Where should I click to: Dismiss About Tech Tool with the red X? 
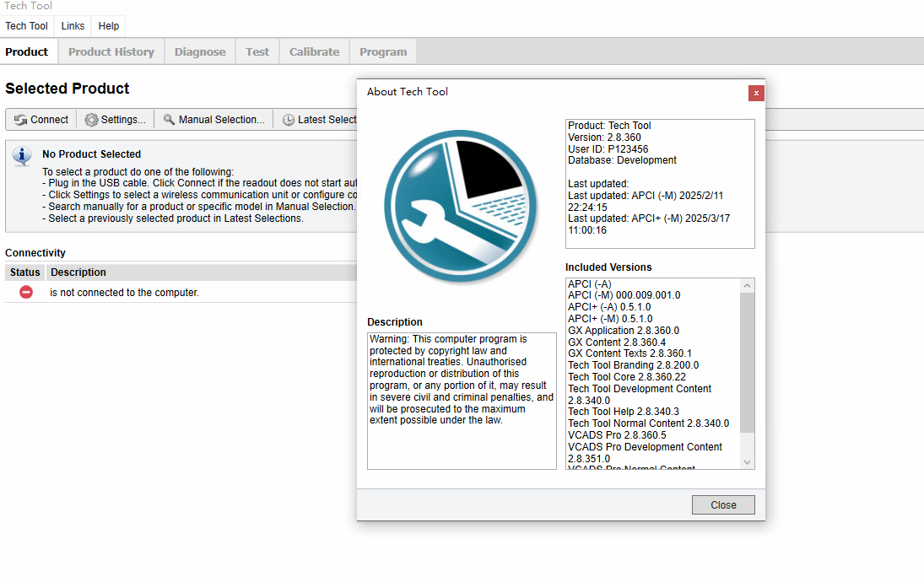point(755,93)
